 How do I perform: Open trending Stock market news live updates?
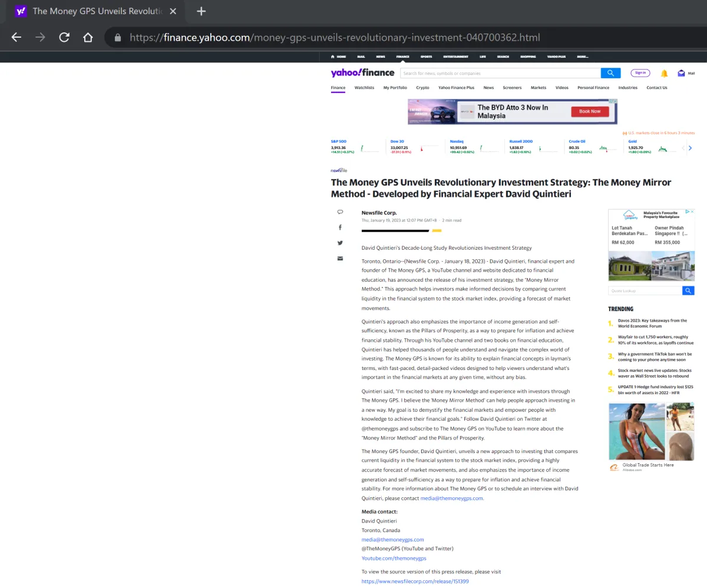655,373
